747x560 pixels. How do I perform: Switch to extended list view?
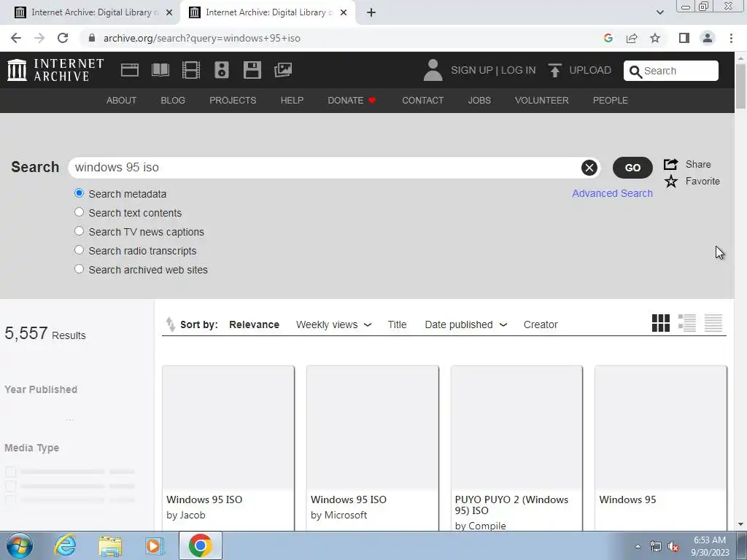[x=687, y=323]
